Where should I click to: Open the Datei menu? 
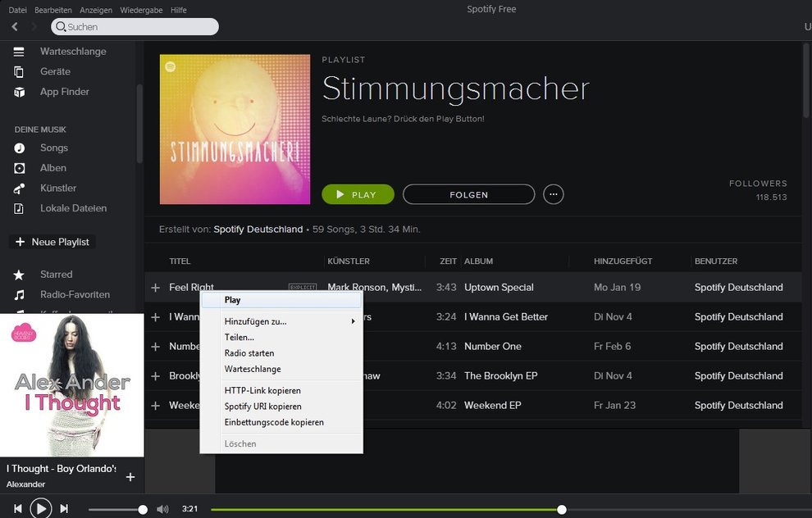(x=17, y=10)
